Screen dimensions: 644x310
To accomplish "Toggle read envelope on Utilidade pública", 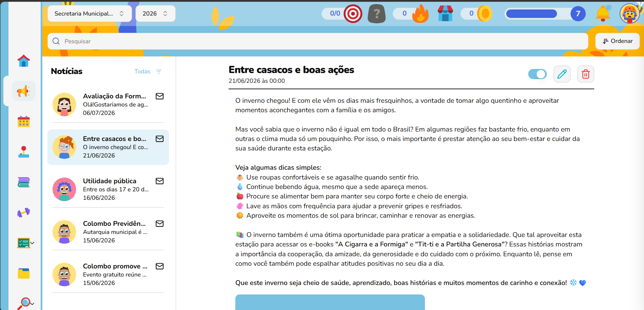I will click(x=159, y=181).
